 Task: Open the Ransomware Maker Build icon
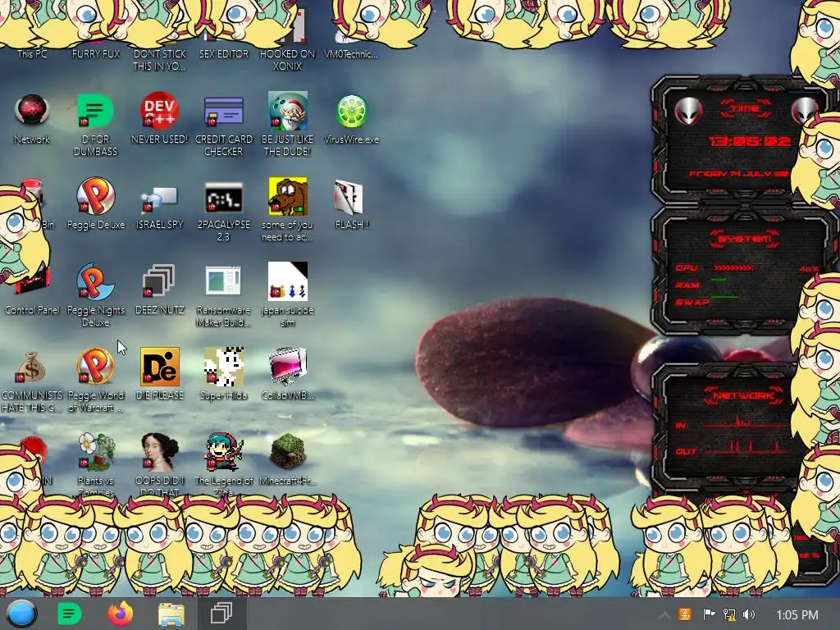click(223, 281)
